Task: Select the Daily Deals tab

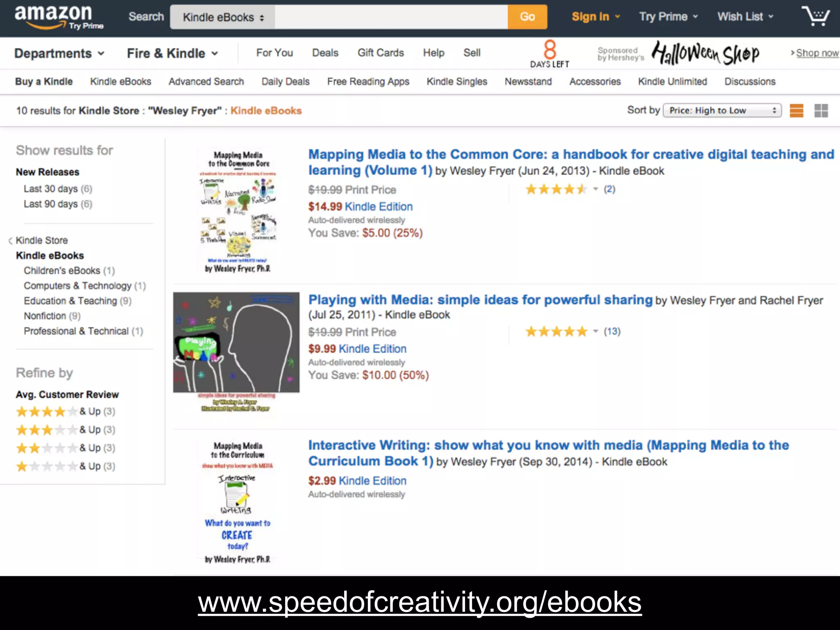Action: click(285, 82)
